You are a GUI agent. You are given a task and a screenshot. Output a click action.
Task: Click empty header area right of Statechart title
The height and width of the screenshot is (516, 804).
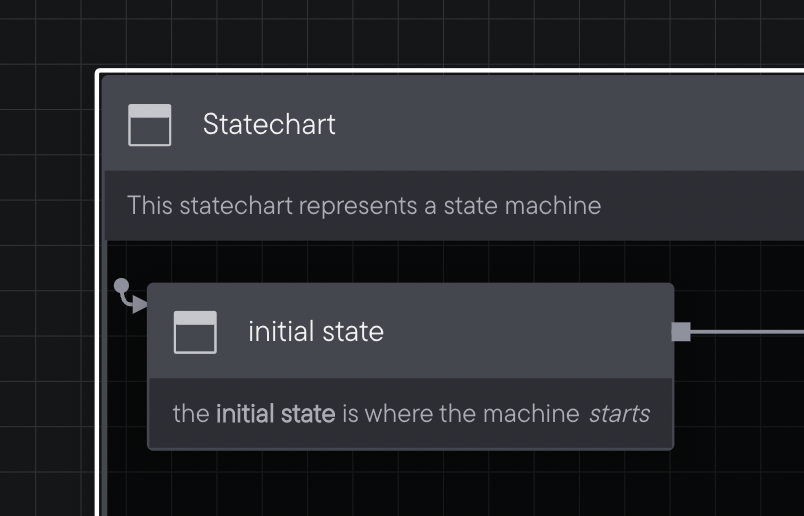click(x=564, y=124)
